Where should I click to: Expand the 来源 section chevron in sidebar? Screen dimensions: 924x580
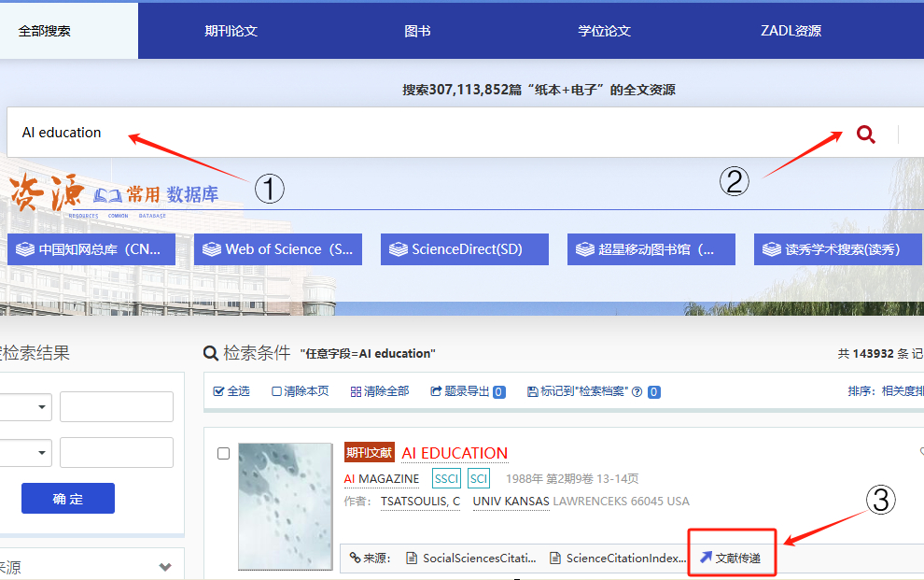[165, 567]
